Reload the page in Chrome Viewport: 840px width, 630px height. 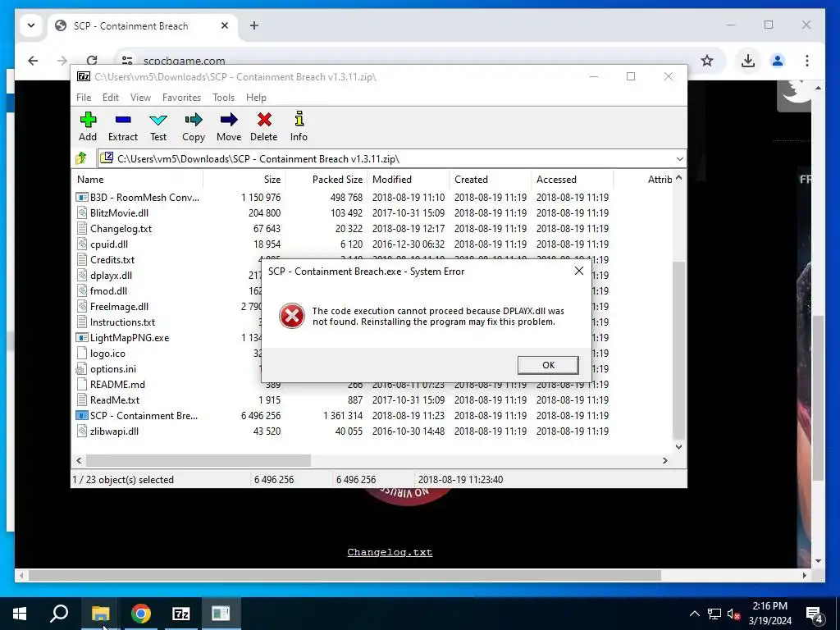92,59
